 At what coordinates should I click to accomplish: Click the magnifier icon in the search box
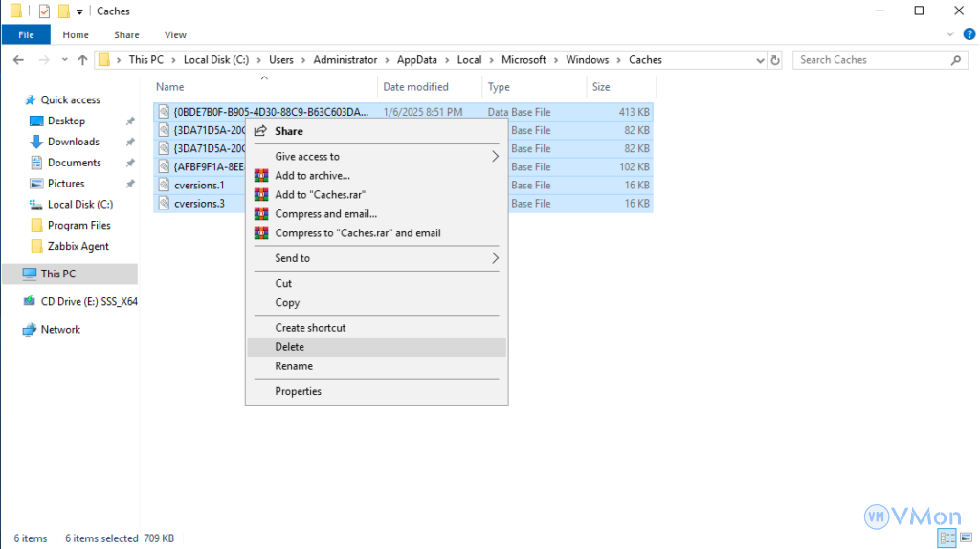click(956, 60)
